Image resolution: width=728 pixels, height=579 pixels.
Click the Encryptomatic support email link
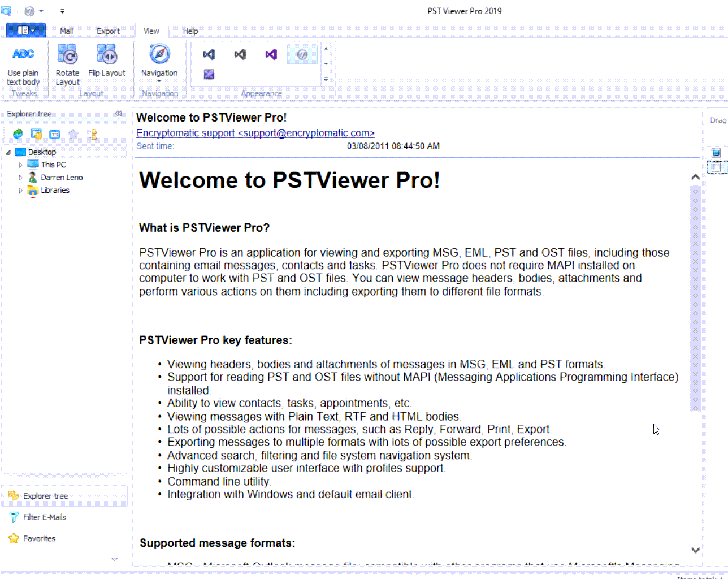click(x=255, y=133)
